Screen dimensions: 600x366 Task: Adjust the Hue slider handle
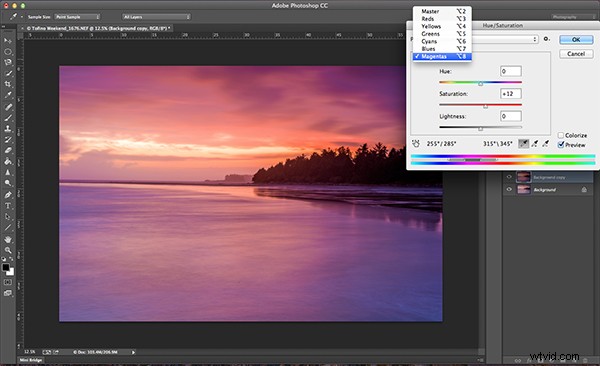pyautogui.click(x=481, y=83)
